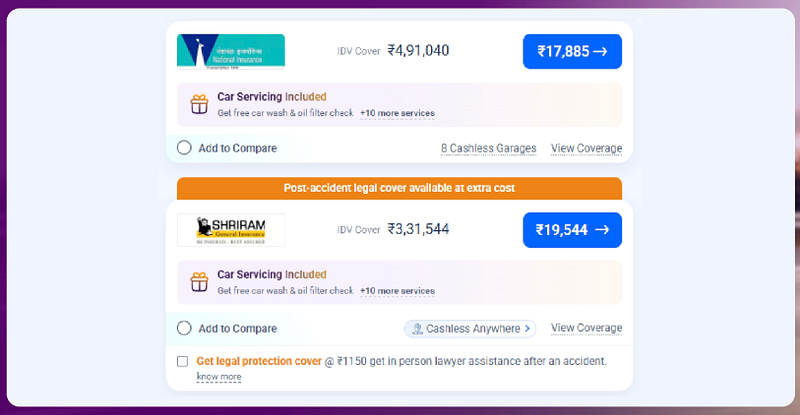Select Add to Compare for National Insurance
Image resolution: width=800 pixels, height=415 pixels.
(x=184, y=148)
